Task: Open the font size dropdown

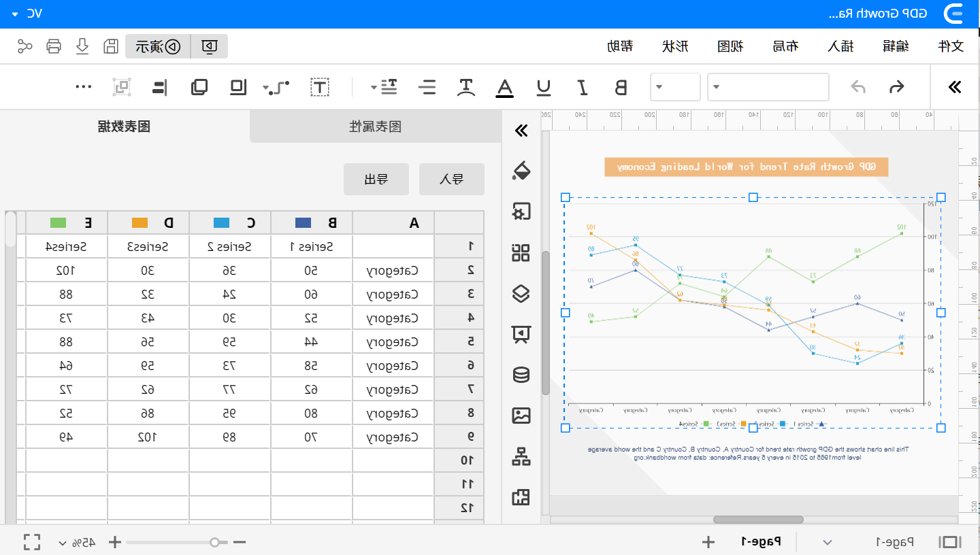Action: click(676, 87)
